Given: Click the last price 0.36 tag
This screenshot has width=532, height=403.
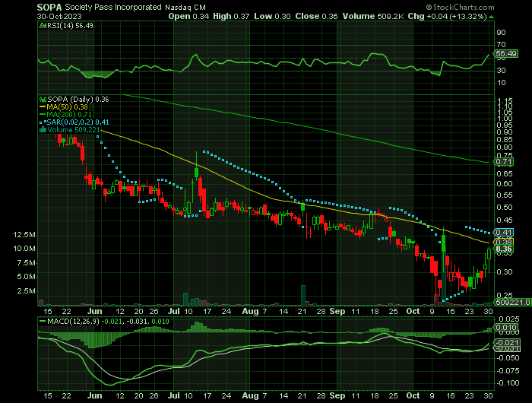Looking at the screenshot, I should click(x=504, y=249).
